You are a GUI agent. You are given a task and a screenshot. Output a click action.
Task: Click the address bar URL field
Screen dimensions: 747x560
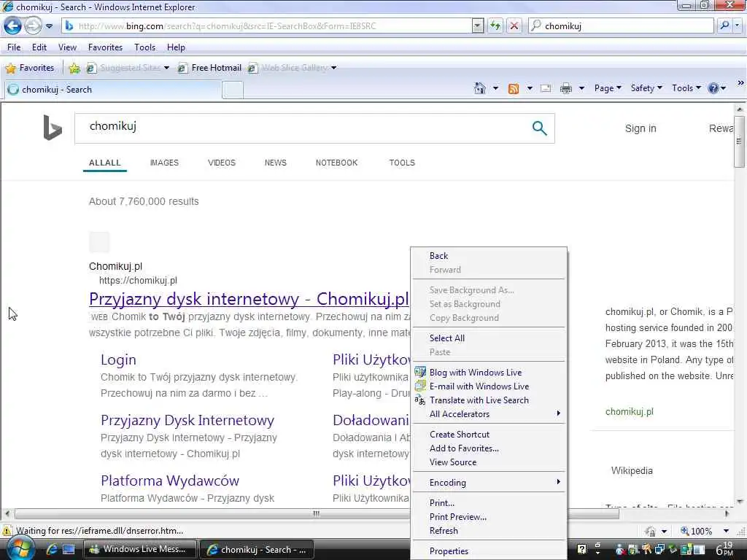point(267,26)
